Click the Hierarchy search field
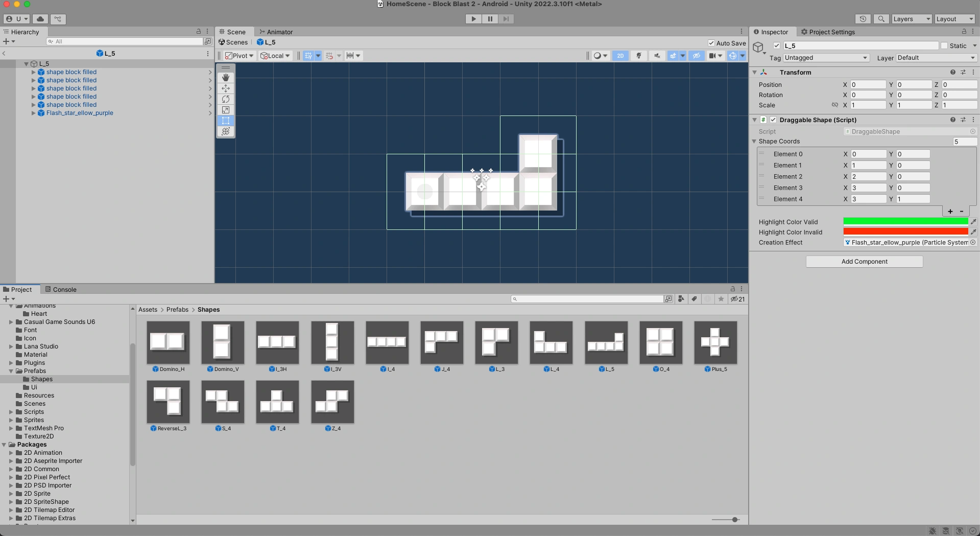Viewport: 980px width, 536px height. pyautogui.click(x=125, y=41)
